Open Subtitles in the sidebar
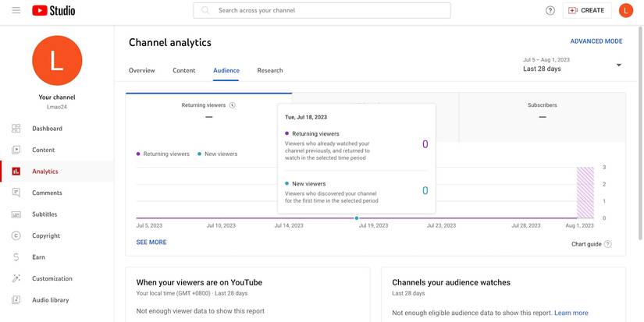This screenshot has width=644, height=322. pyautogui.click(x=57, y=214)
